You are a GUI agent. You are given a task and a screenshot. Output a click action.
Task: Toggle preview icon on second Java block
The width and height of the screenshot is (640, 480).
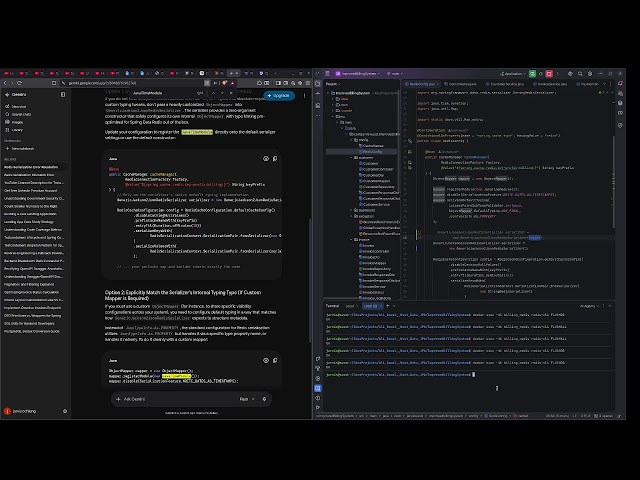pyautogui.click(x=266, y=360)
